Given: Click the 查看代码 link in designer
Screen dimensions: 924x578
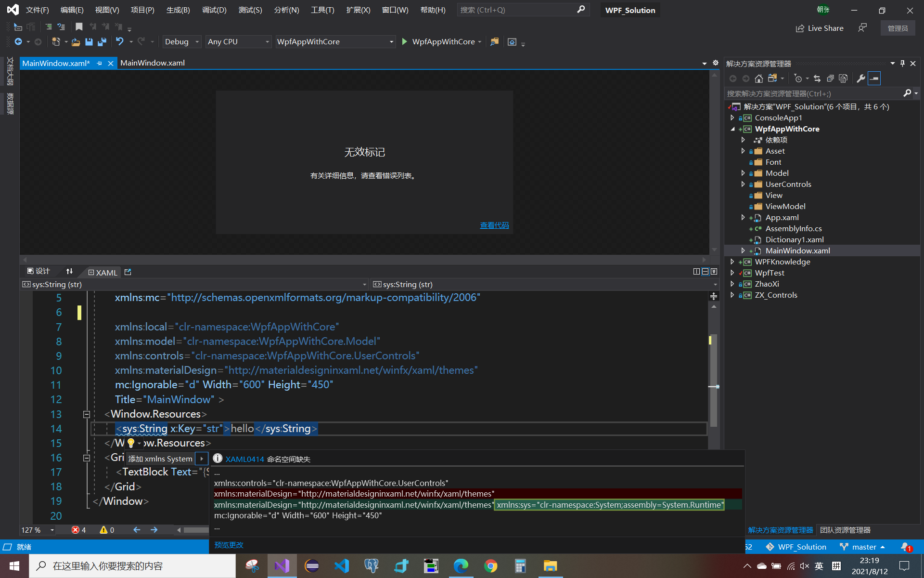Looking at the screenshot, I should (x=494, y=225).
